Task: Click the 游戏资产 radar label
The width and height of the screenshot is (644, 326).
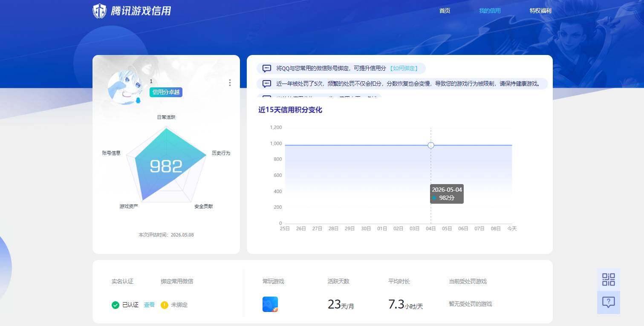Action: click(129, 206)
